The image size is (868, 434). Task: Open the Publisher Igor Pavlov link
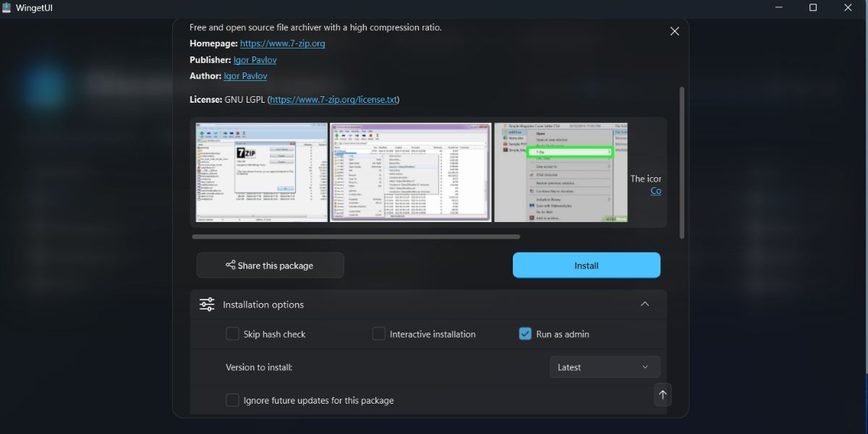(x=255, y=60)
